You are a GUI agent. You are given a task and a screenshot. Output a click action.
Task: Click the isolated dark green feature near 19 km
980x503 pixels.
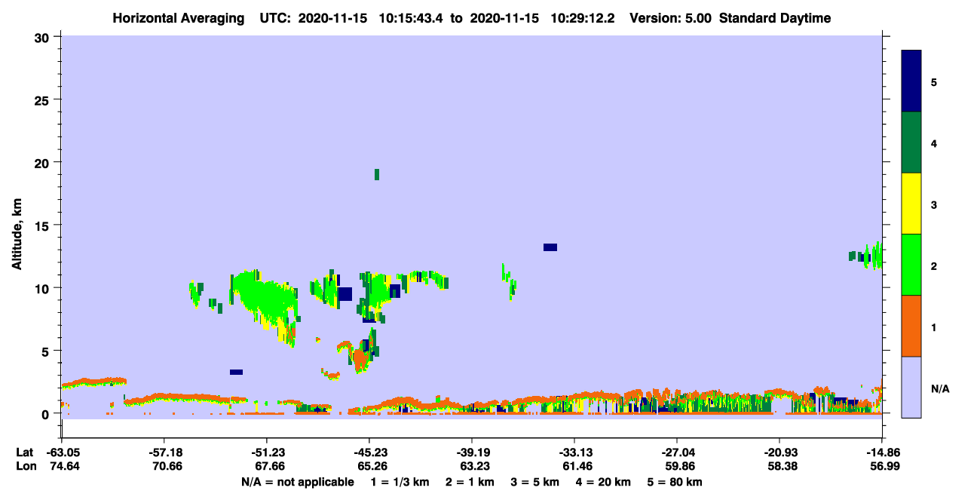click(377, 174)
